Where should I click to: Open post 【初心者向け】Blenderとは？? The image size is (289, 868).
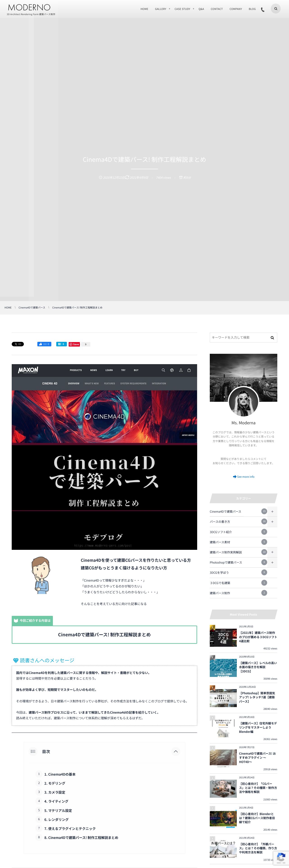pyautogui.click(x=257, y=818)
